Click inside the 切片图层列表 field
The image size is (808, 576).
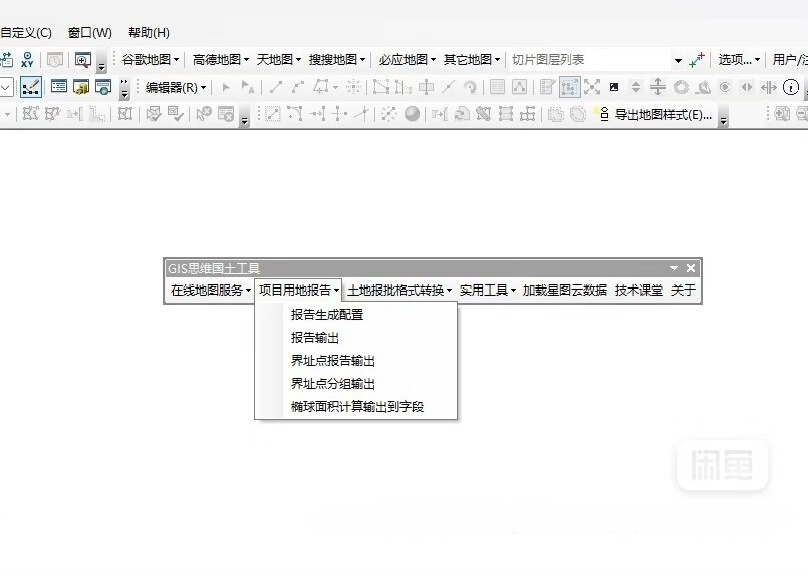point(590,60)
